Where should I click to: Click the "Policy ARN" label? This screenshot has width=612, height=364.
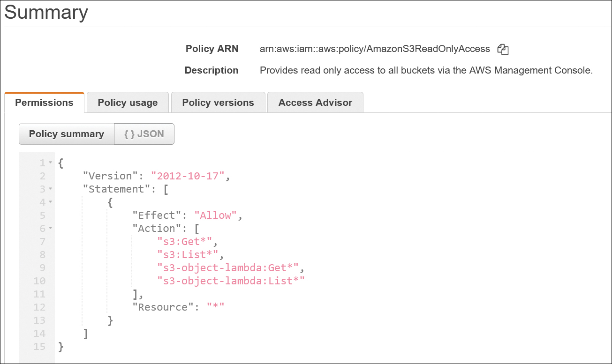click(x=212, y=49)
